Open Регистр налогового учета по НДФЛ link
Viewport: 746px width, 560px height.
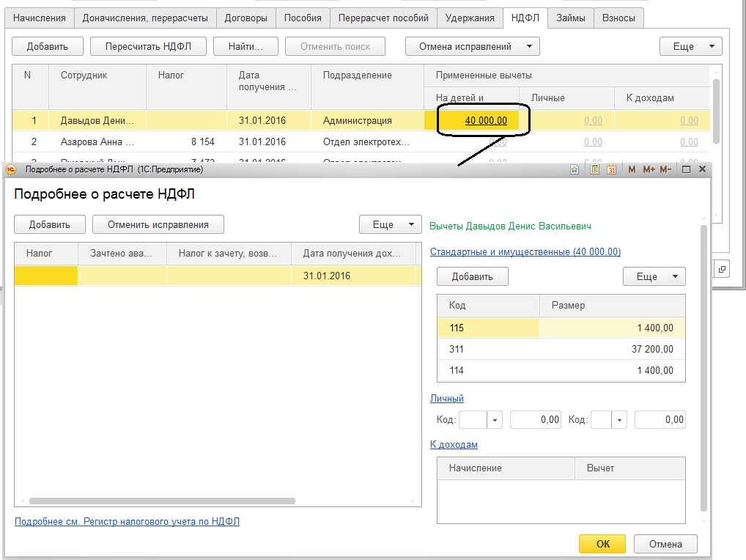click(x=127, y=522)
